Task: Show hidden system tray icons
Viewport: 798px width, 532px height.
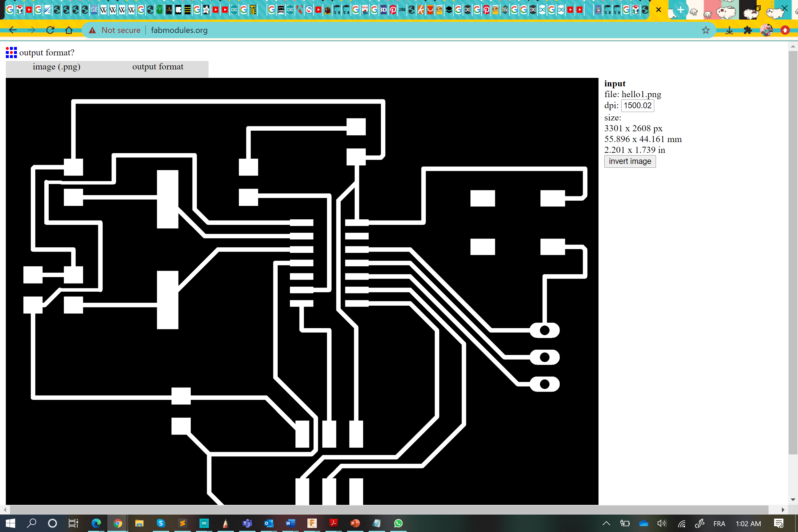Action: 606,523
